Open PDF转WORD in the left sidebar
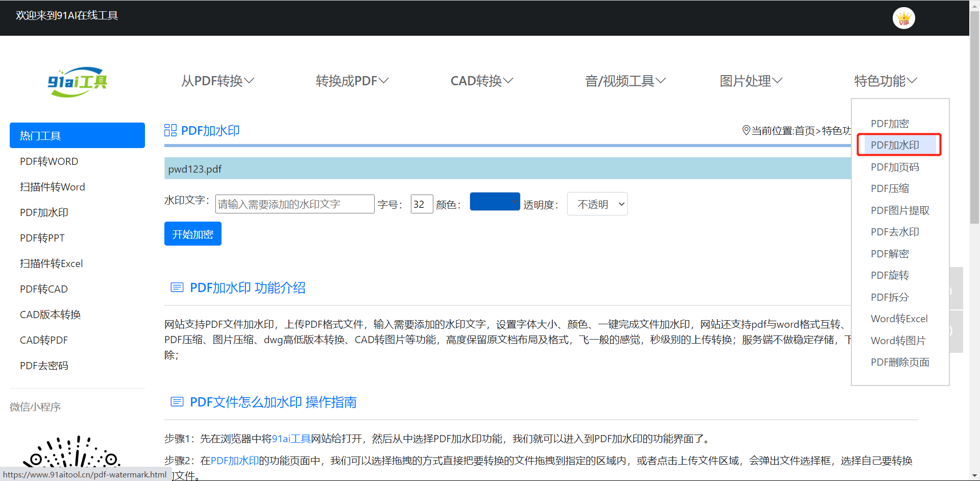Viewport: 980px width, 481px height. 49,161
